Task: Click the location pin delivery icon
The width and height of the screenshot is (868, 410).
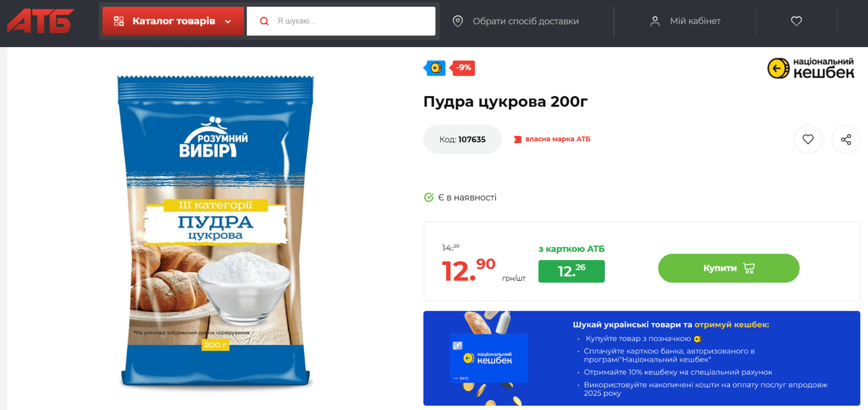Action: 458,21
